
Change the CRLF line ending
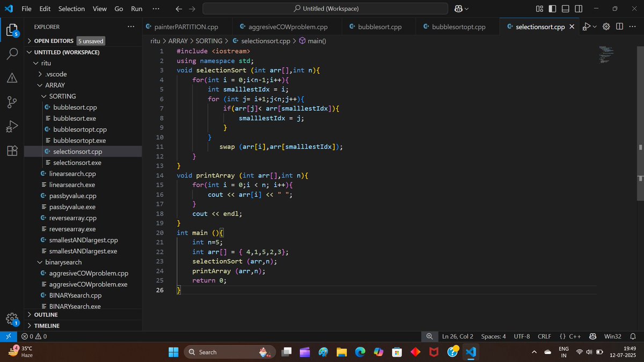coord(544,336)
